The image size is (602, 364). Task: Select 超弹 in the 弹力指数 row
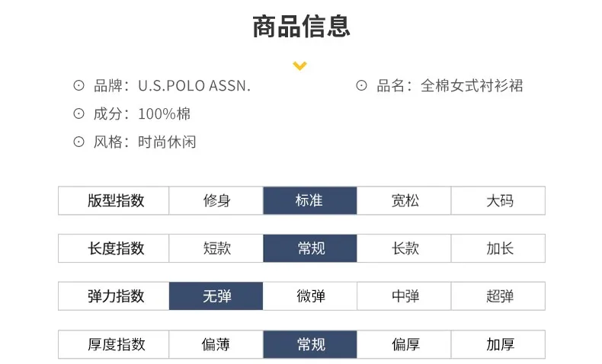pyautogui.click(x=499, y=297)
